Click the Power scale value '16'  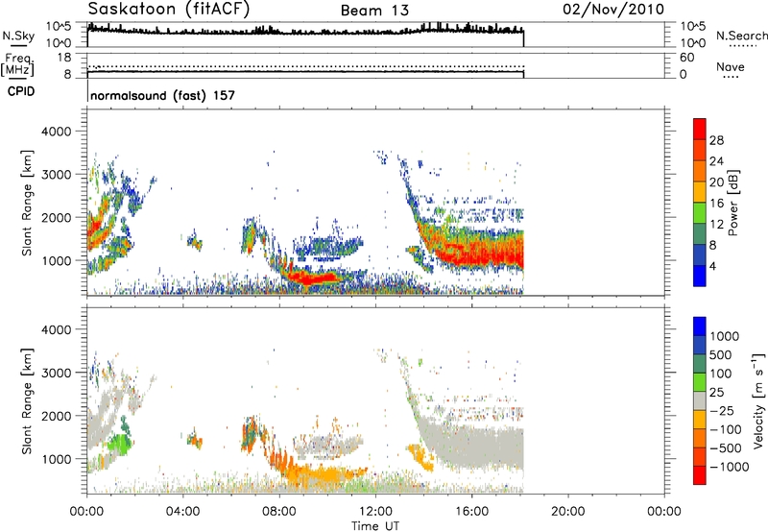(716, 204)
